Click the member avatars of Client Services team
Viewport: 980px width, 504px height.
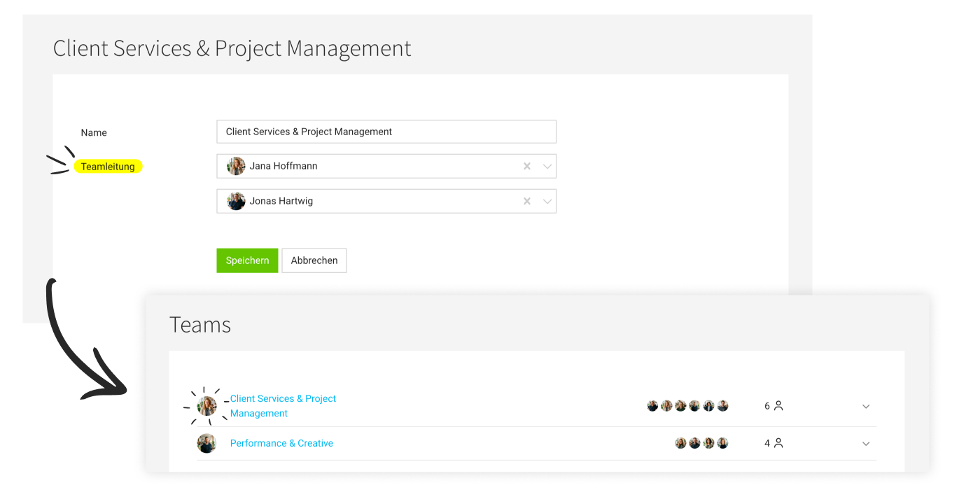coord(687,406)
